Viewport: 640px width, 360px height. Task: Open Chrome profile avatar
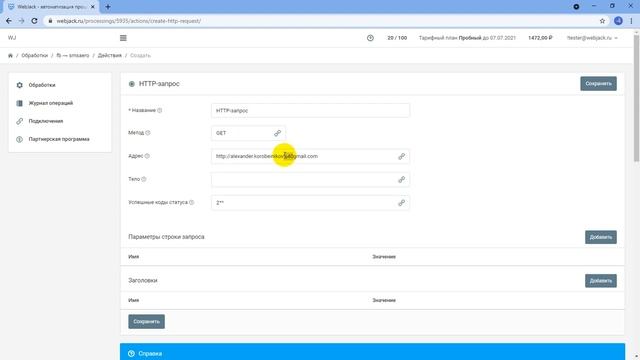[x=618, y=21]
